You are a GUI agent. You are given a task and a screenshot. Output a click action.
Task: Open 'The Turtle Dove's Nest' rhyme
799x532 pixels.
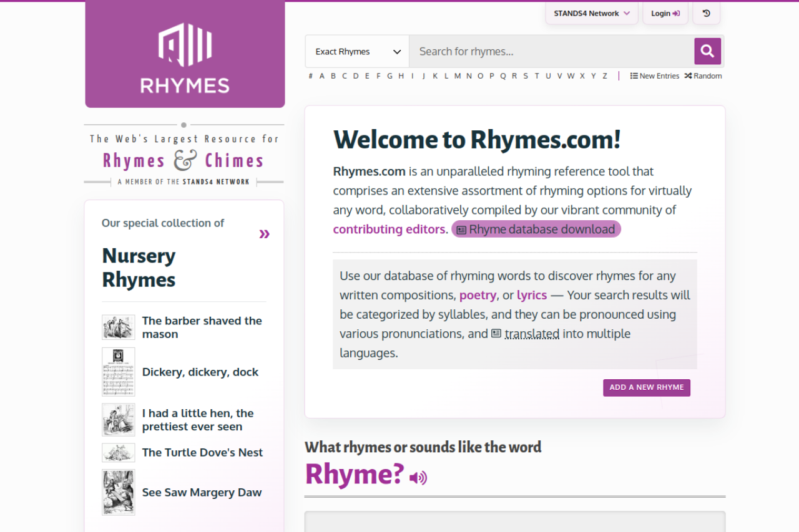[x=202, y=453]
